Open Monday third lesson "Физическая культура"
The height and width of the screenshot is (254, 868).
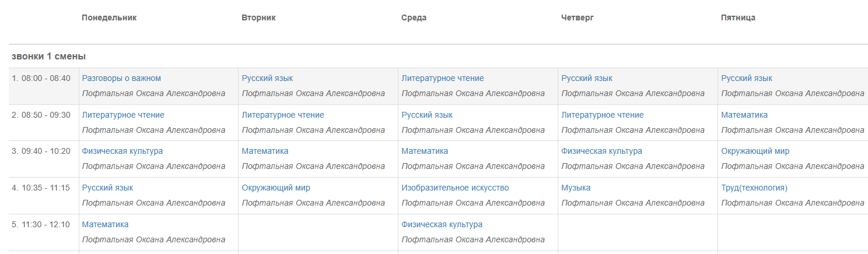(x=123, y=151)
